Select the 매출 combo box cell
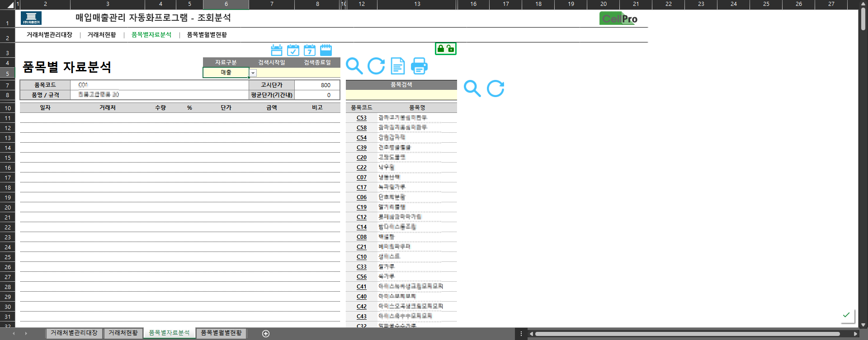Image resolution: width=868 pixels, height=340 pixels. point(226,73)
